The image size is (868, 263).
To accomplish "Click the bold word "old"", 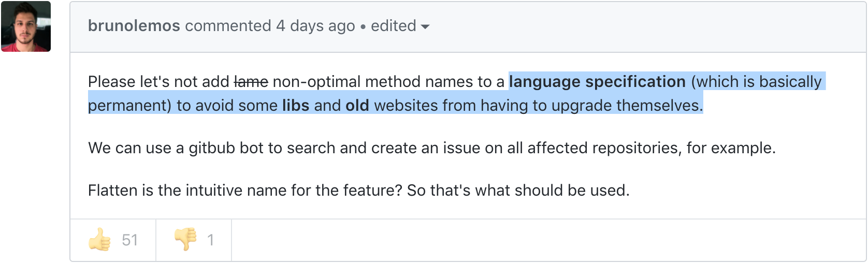I will (x=357, y=106).
